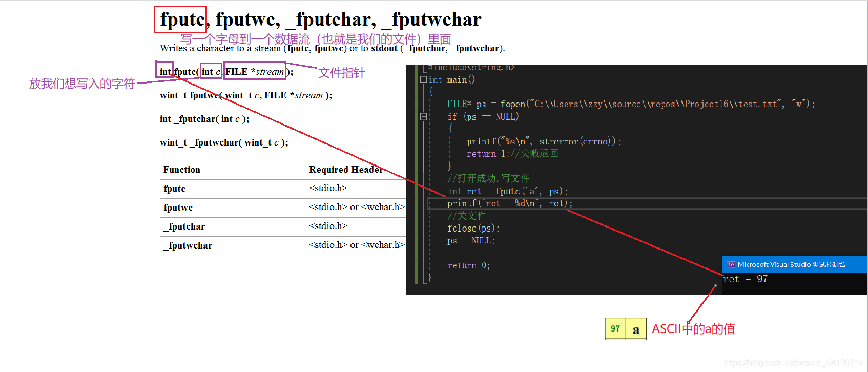Click the '_fputwchar' cell in the function table
This screenshot has height=372, width=868.
tap(188, 245)
